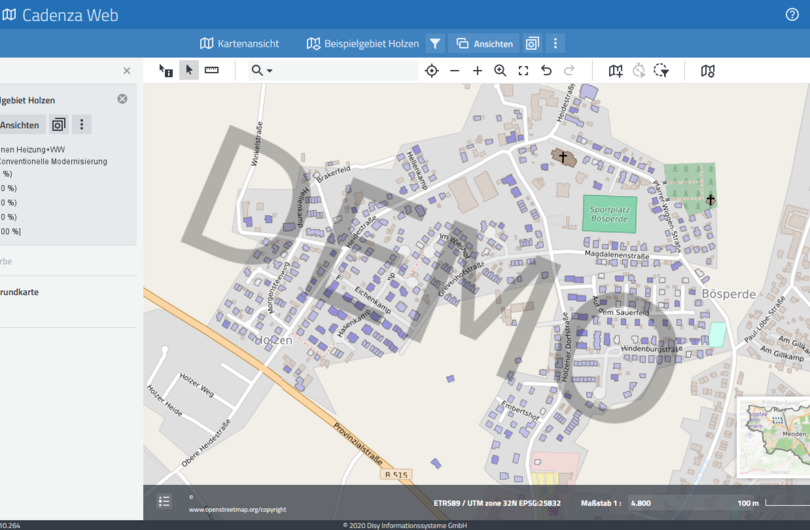
Task: Click the overview minimap thumbnail
Action: (773, 437)
